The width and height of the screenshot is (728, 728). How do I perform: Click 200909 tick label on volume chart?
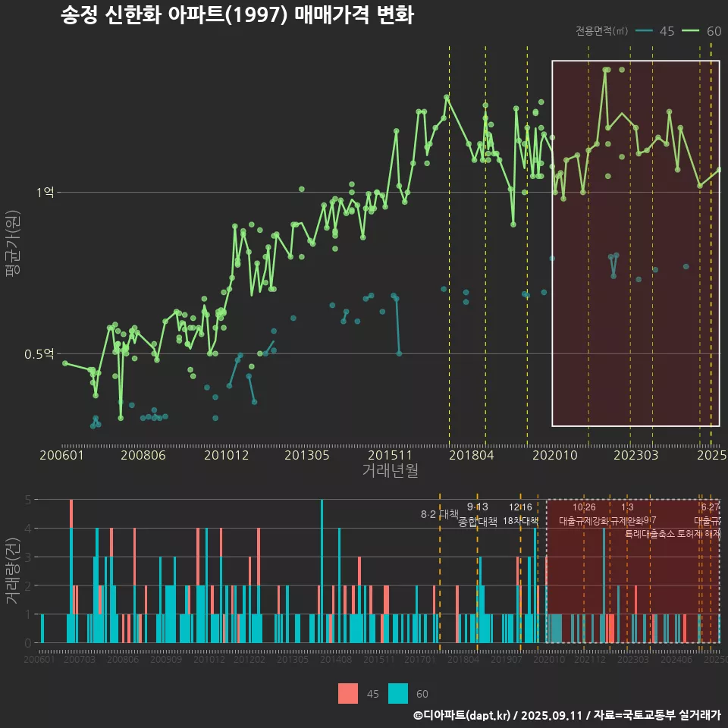(166, 659)
